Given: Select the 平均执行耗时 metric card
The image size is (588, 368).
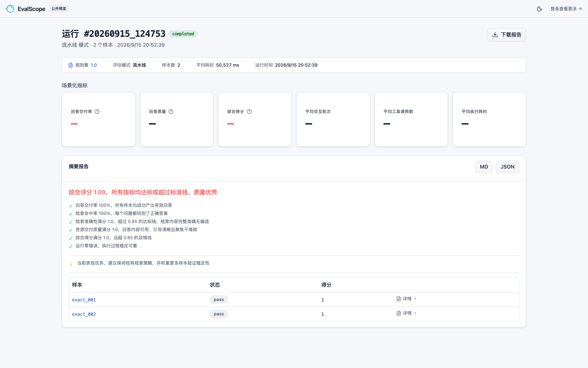Looking at the screenshot, I should [489, 119].
